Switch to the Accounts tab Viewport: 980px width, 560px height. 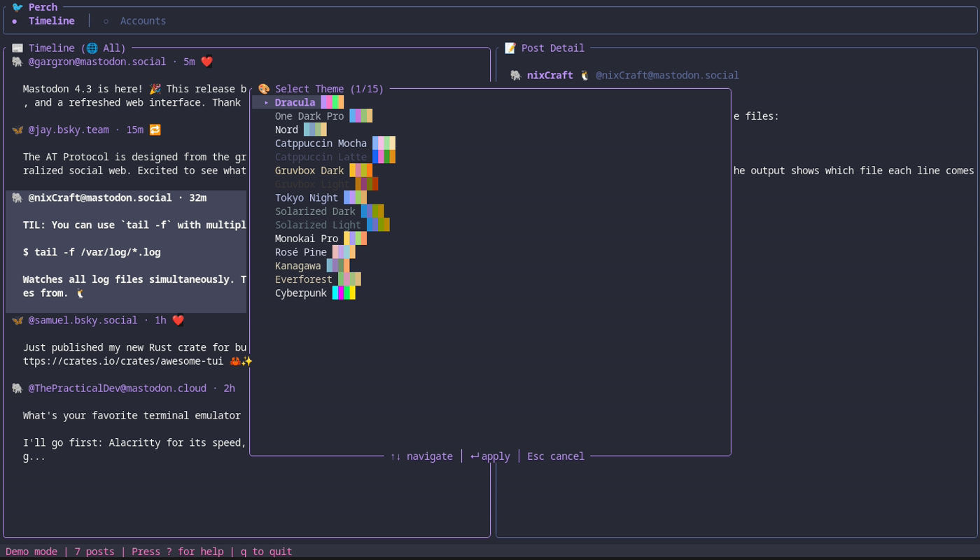143,21
